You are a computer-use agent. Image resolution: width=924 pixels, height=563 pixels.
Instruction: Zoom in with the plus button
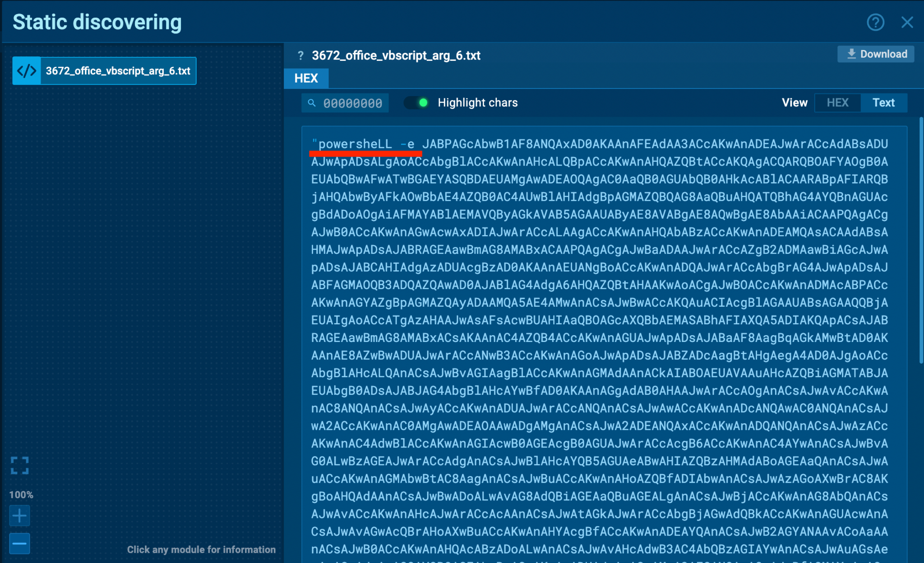(x=19, y=516)
